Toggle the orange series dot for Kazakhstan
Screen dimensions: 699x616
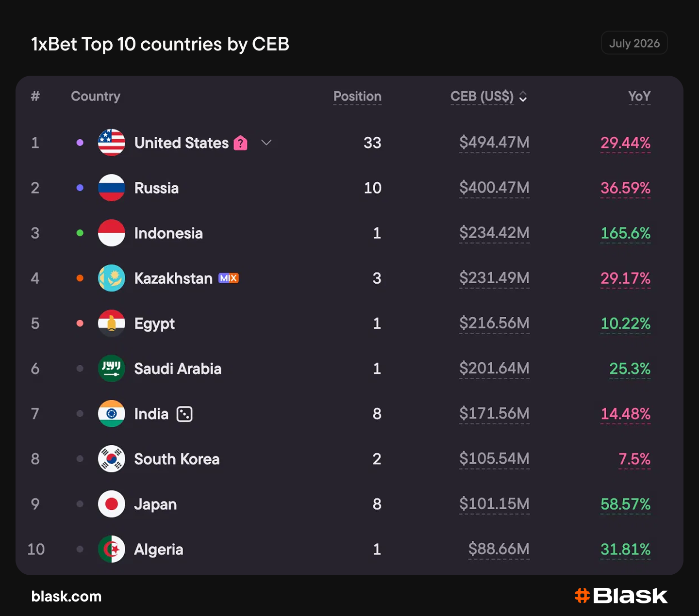[80, 278]
